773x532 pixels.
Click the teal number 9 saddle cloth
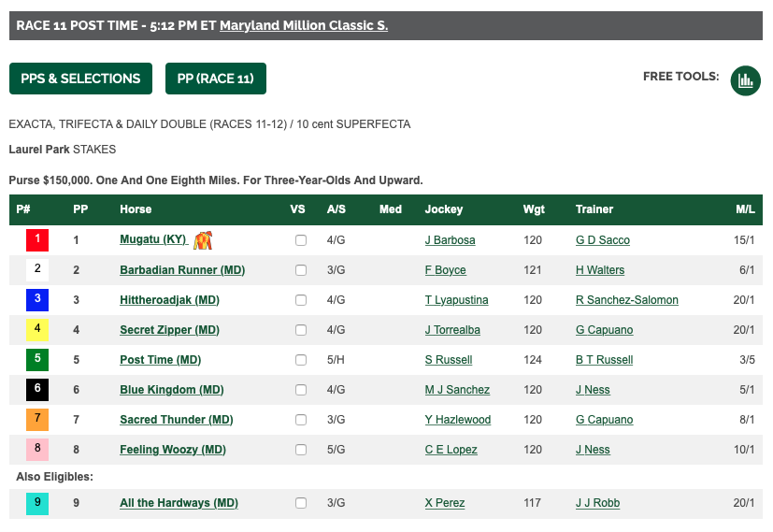[x=37, y=503]
